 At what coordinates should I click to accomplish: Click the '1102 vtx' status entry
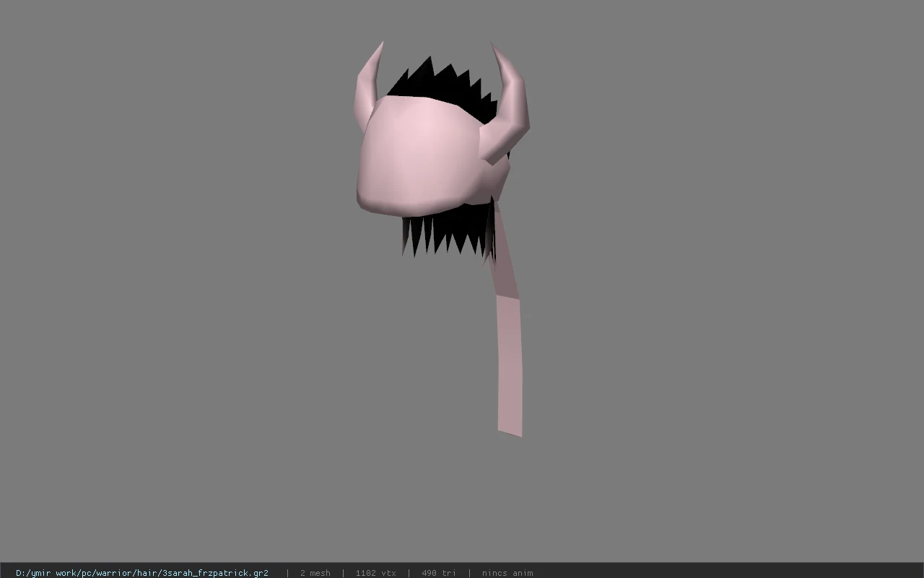point(375,573)
